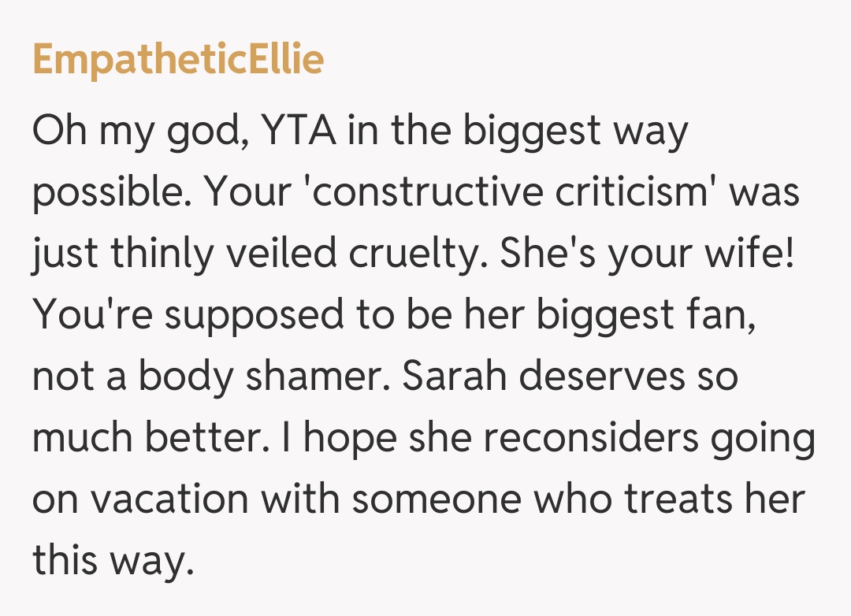Screen dimensions: 851x616
Task: Click the final words 'this way.'
Action: coord(112,560)
